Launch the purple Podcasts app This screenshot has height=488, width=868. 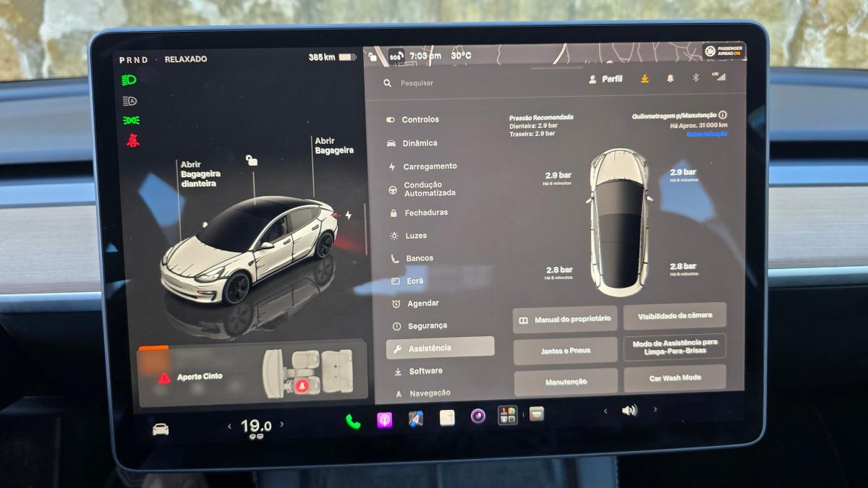(x=385, y=420)
